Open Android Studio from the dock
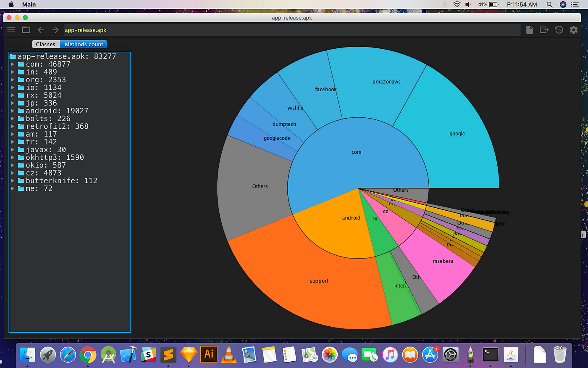This screenshot has height=368, width=588. pyautogui.click(x=108, y=355)
